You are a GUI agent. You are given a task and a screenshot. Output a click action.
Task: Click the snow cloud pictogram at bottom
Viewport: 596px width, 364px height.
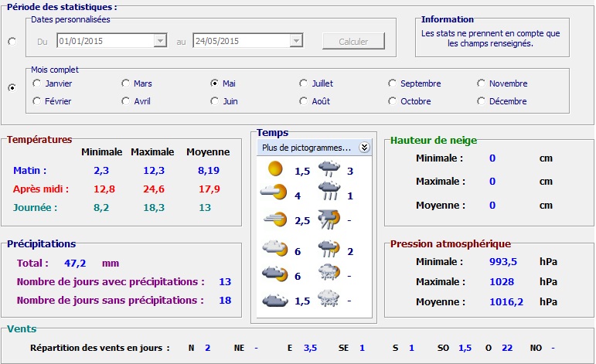(x=329, y=298)
